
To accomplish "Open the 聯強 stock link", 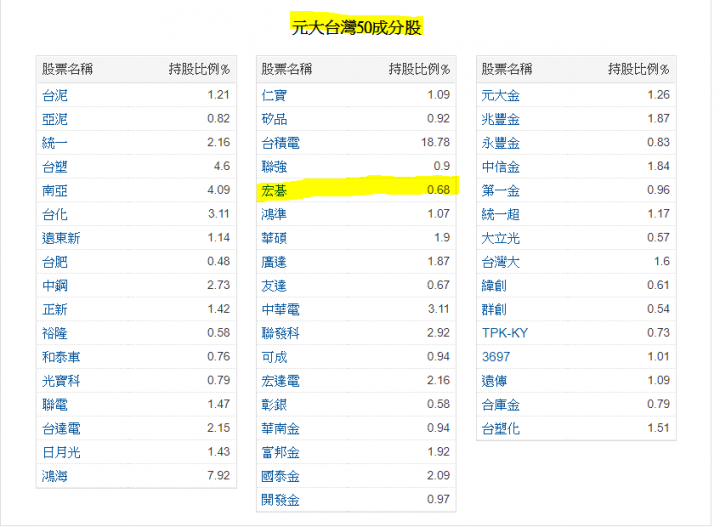I will tap(274, 167).
